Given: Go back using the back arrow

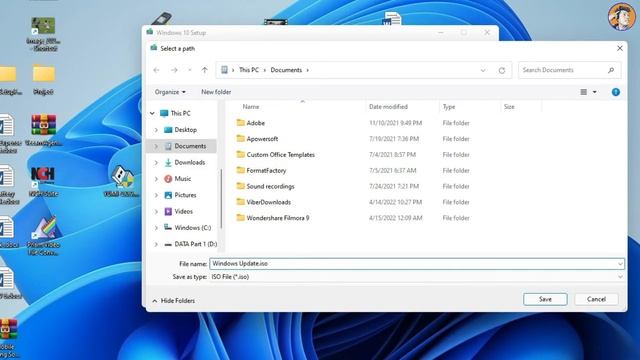Looking at the screenshot, I should [156, 70].
